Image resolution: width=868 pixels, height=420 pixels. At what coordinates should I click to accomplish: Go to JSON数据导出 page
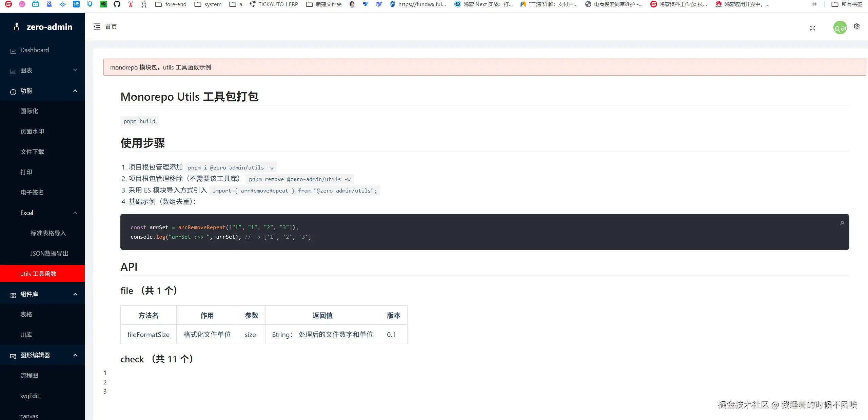(x=49, y=253)
